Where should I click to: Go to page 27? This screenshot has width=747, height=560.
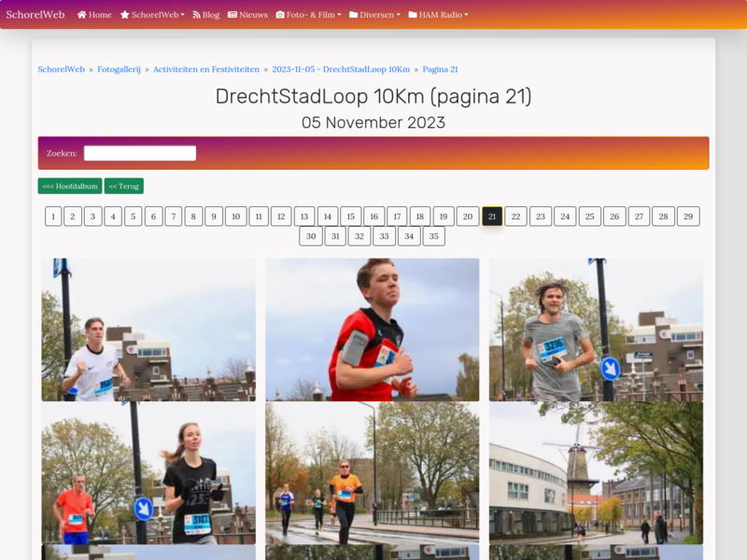[x=639, y=217]
